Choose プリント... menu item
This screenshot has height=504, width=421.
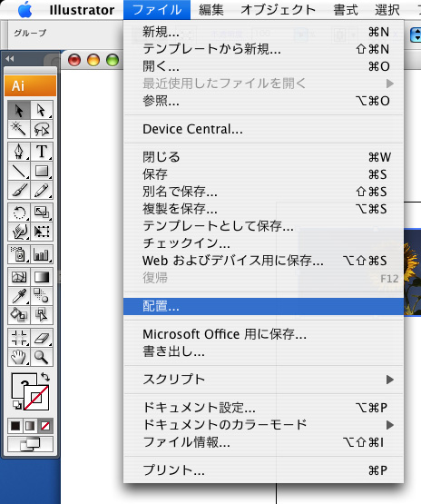[x=264, y=470]
